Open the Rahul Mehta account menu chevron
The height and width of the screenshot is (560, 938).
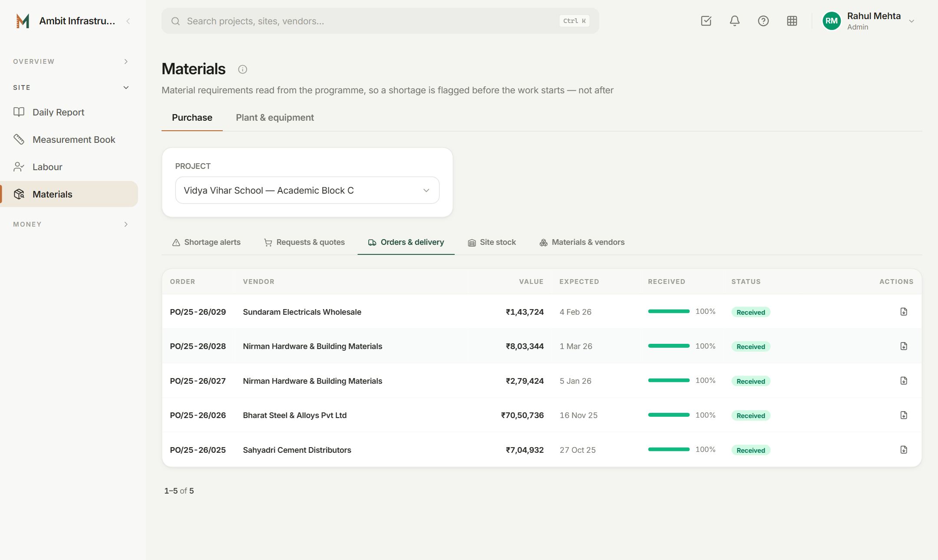[912, 21]
